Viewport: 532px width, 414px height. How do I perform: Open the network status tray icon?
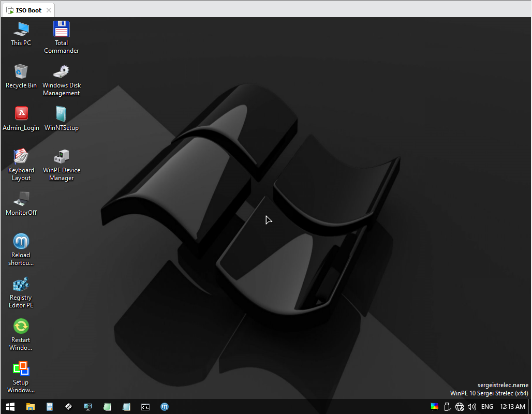pyautogui.click(x=460, y=407)
